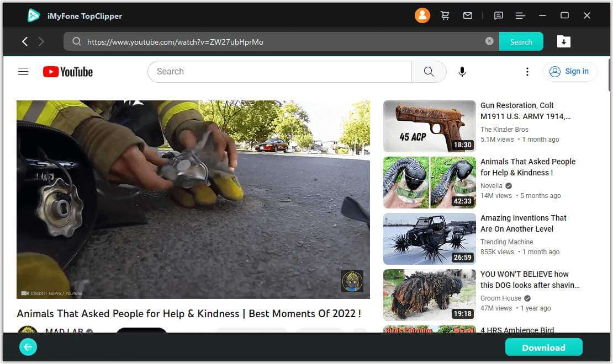Go back with the browser back arrow

point(25,41)
